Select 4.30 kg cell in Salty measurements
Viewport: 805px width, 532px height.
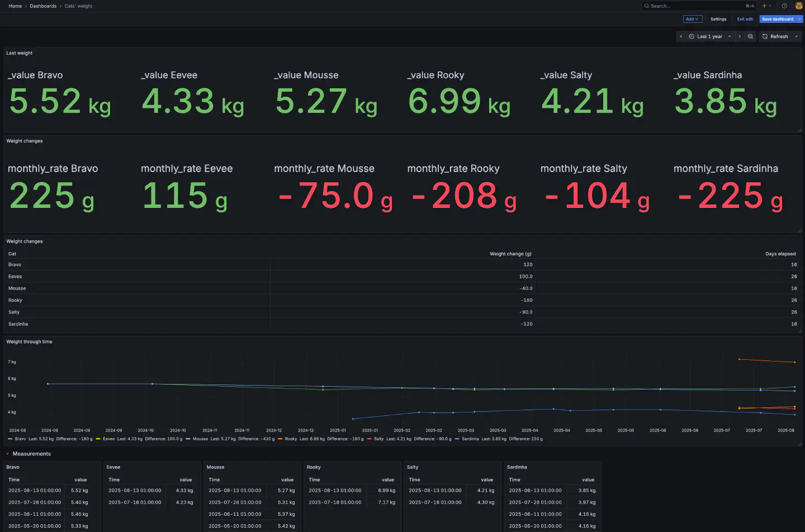[x=486, y=502]
